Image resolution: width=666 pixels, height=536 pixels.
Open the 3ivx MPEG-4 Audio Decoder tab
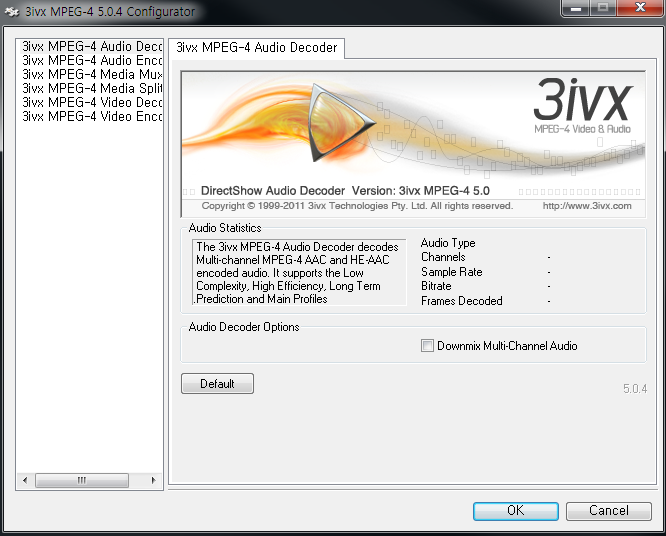point(257,48)
